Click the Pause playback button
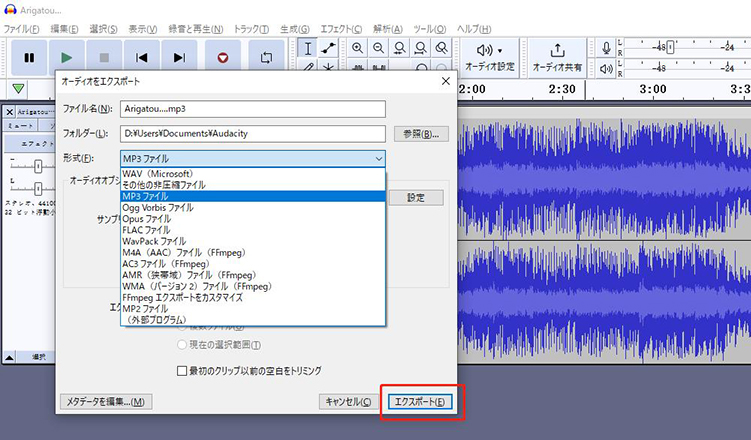Screen dimensions: 751x440 click(x=29, y=57)
